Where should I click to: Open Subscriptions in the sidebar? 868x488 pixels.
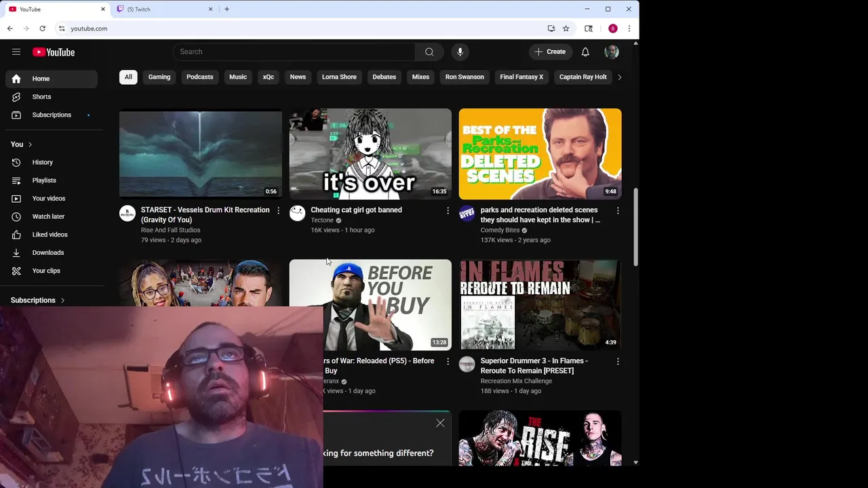(52, 115)
